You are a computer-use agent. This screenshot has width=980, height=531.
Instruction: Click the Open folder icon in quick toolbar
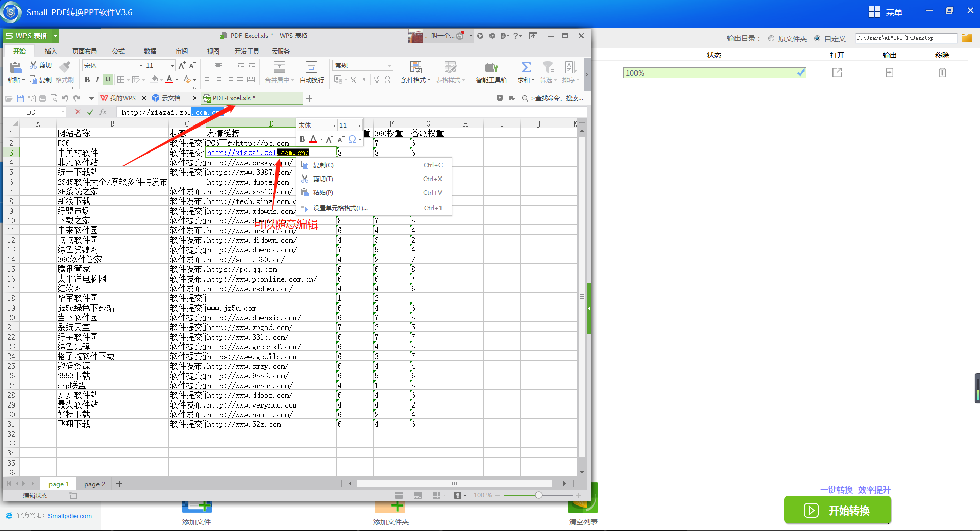[x=9, y=98]
